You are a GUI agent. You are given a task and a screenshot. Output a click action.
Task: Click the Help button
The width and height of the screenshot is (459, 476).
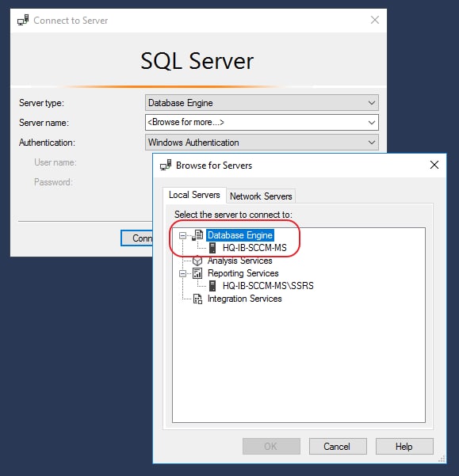pos(404,446)
